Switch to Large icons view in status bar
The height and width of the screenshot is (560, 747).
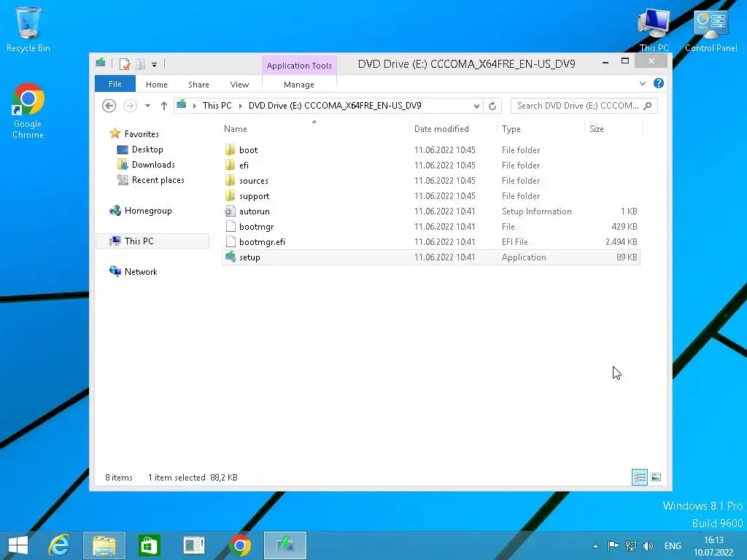tap(656, 477)
